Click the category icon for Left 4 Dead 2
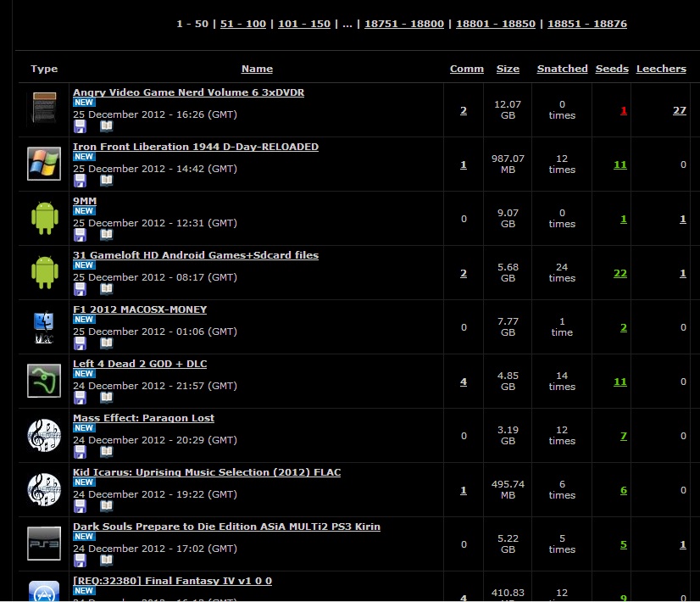The width and height of the screenshot is (700, 602). click(x=44, y=381)
